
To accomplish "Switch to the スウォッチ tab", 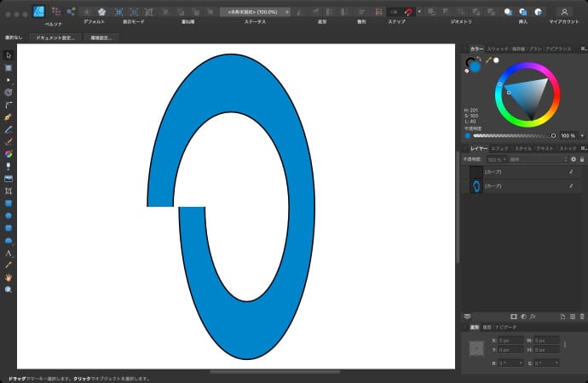I will click(499, 49).
